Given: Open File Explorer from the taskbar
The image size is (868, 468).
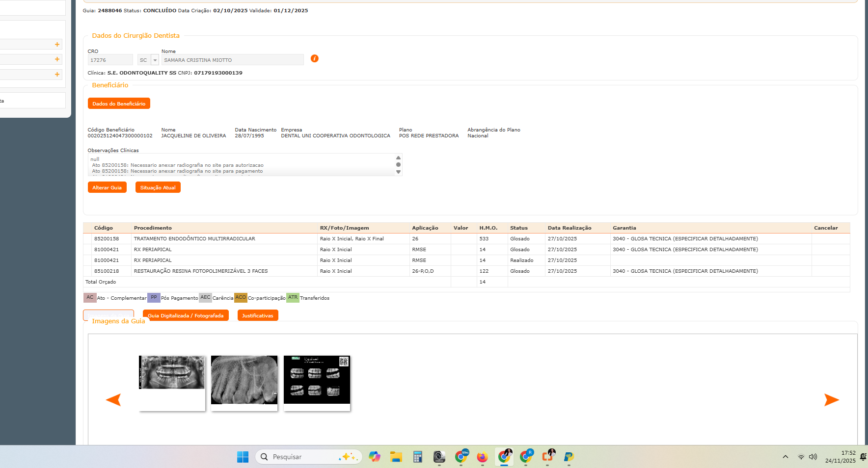Looking at the screenshot, I should point(396,457).
